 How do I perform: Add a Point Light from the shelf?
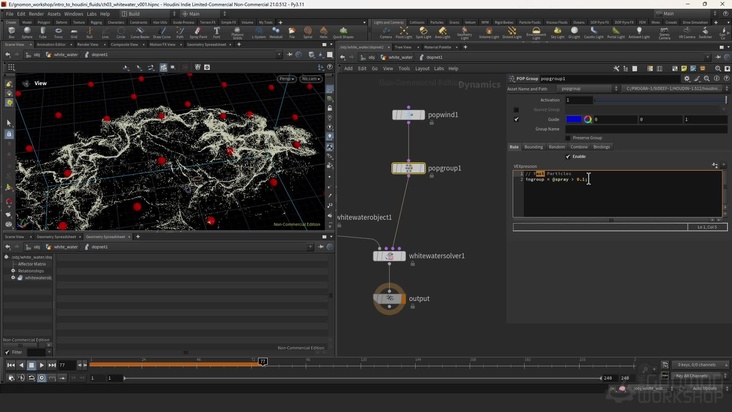pyautogui.click(x=404, y=32)
